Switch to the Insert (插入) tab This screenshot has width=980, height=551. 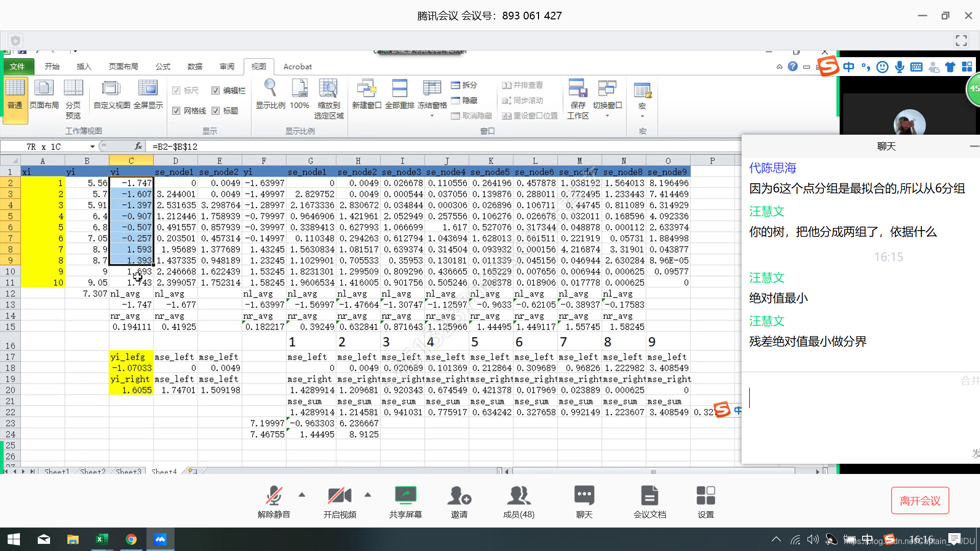click(x=84, y=66)
